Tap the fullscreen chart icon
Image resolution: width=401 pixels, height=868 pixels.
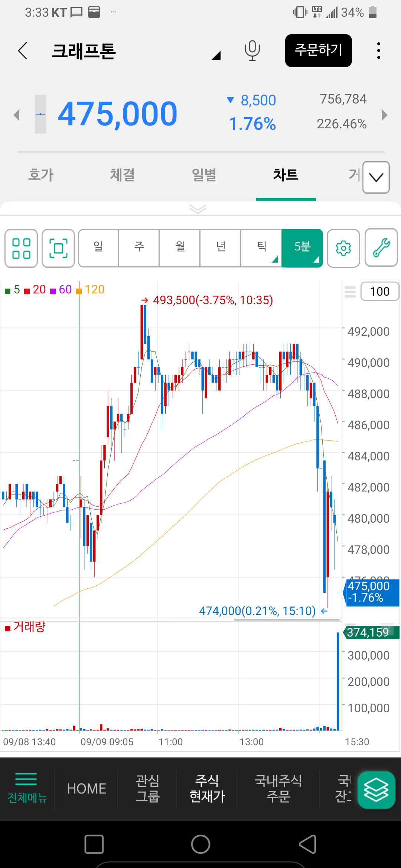click(58, 248)
